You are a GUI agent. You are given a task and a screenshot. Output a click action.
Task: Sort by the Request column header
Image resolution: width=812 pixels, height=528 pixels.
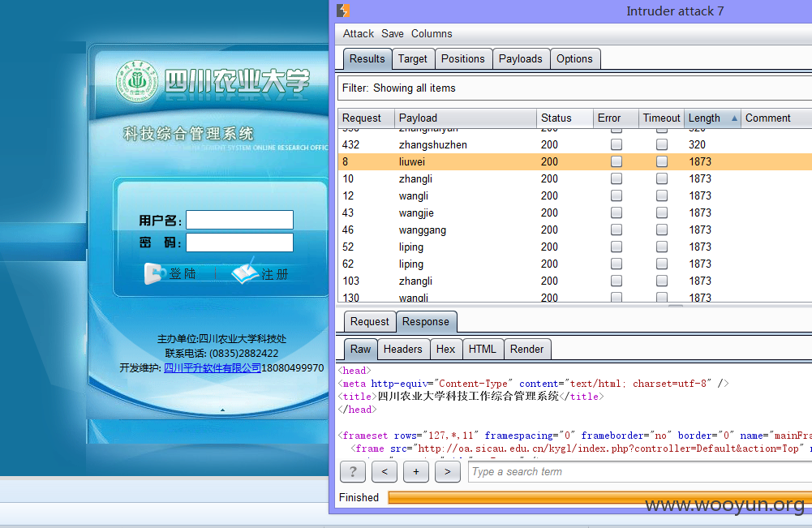[366, 118]
